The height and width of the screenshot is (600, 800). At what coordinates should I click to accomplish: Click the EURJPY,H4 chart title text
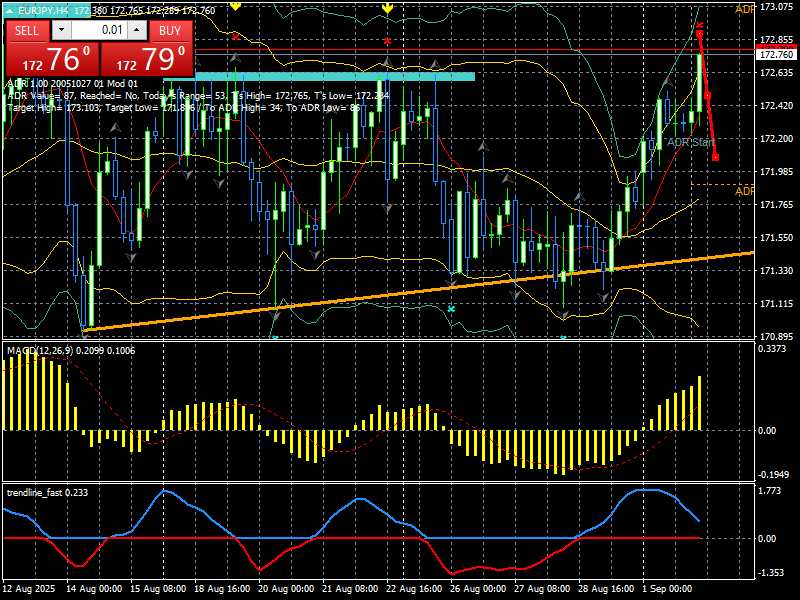(43, 10)
